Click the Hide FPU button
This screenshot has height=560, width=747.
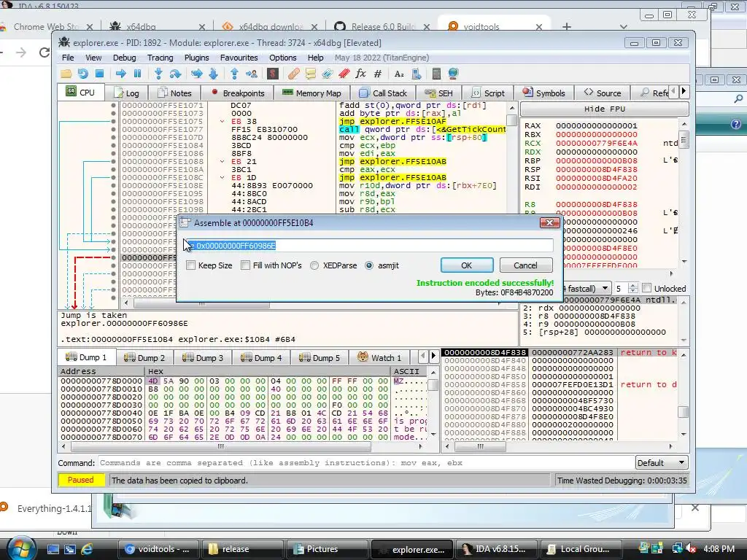(605, 109)
